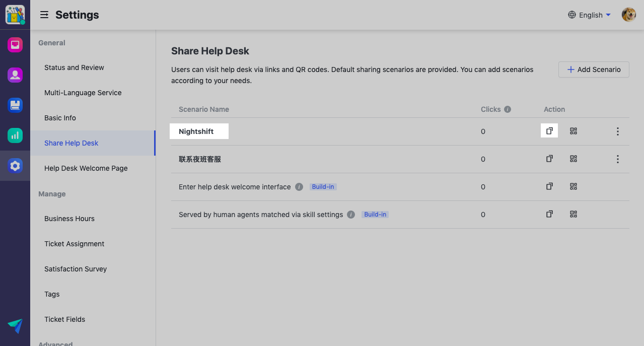Open Business Hours settings
This screenshot has height=346, width=644.
pyautogui.click(x=69, y=219)
